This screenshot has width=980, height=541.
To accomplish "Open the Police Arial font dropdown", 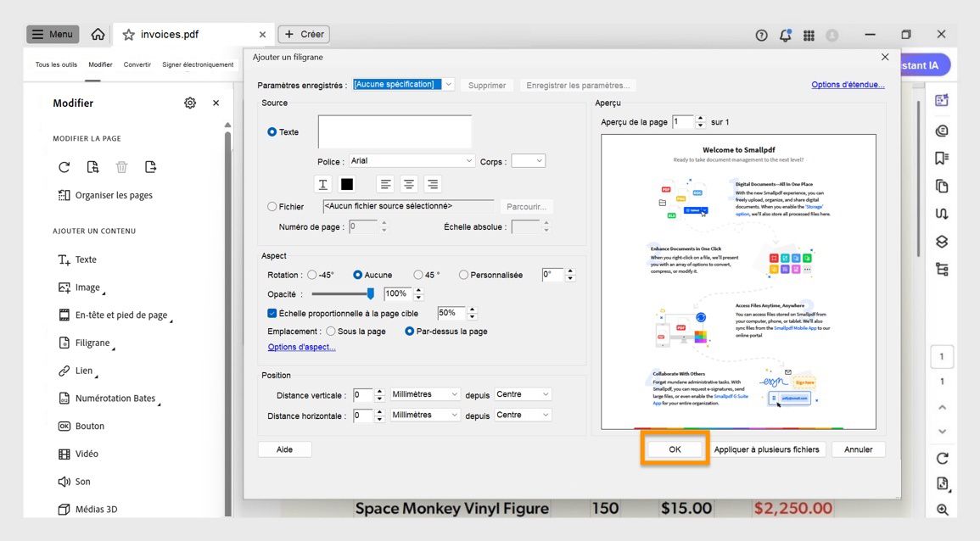I will point(412,161).
